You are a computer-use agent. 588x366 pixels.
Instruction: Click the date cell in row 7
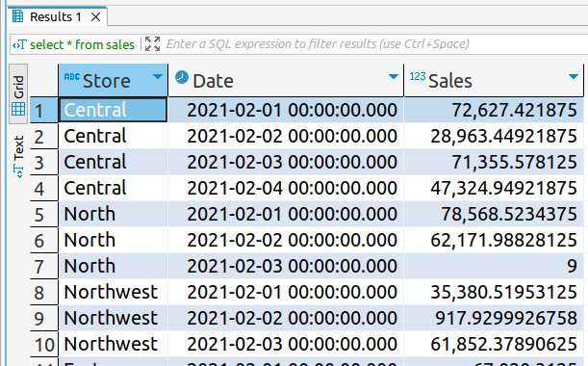pyautogui.click(x=286, y=266)
